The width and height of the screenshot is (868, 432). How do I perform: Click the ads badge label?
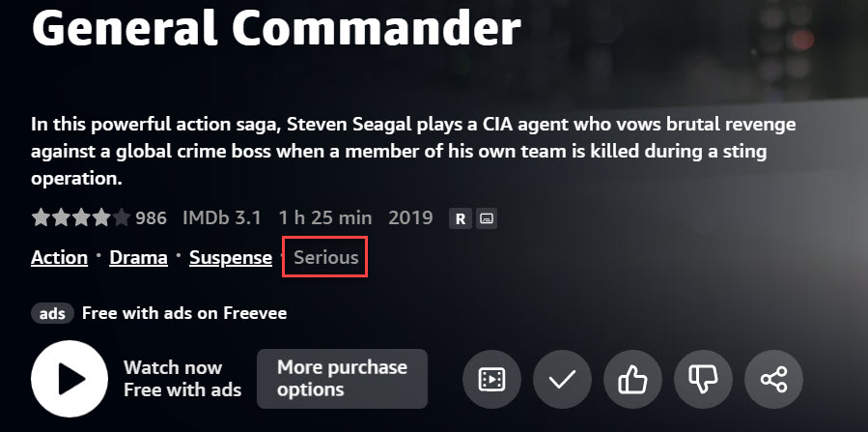tap(52, 313)
